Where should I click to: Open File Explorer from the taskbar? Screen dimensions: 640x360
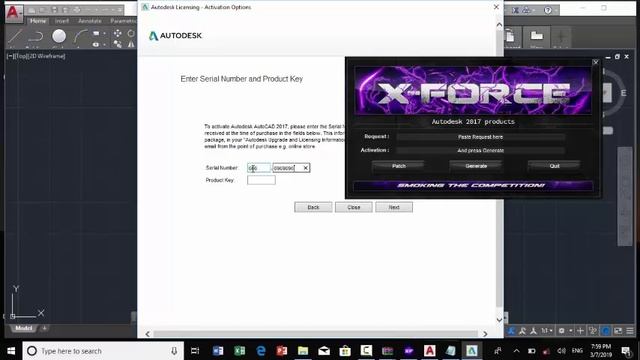click(303, 351)
